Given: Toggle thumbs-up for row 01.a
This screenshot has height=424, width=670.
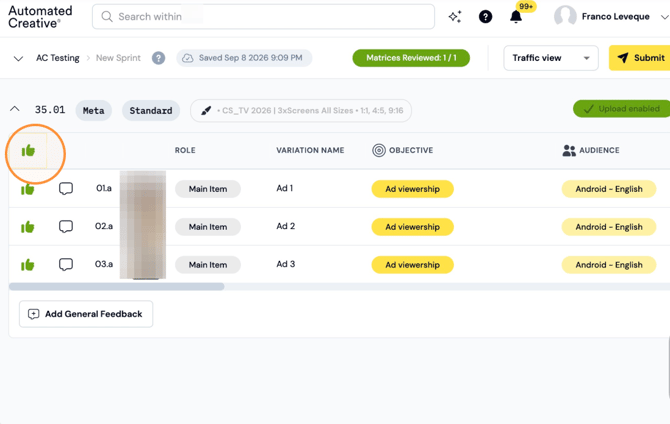Looking at the screenshot, I should 27,189.
